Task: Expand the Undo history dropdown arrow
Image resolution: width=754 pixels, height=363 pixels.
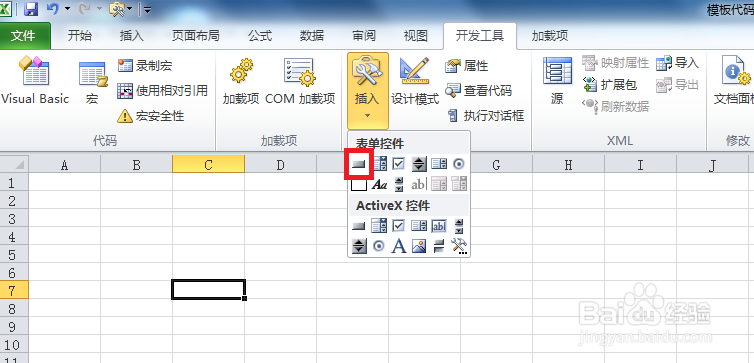Action: (x=67, y=9)
